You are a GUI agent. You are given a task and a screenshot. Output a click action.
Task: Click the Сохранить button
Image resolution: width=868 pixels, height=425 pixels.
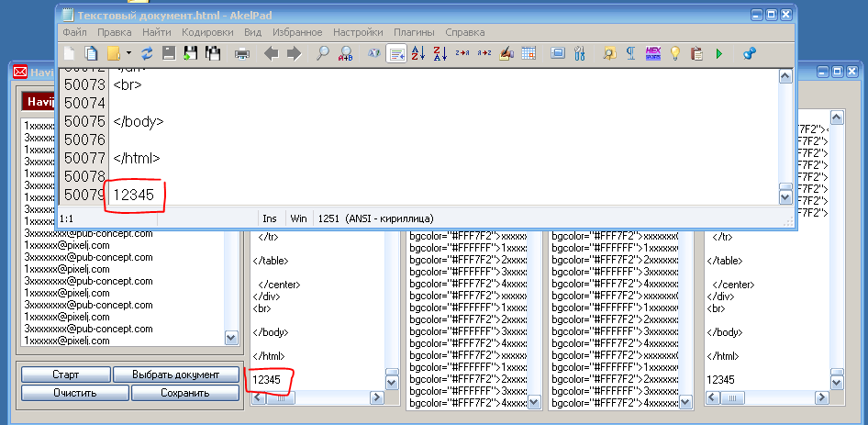(184, 393)
